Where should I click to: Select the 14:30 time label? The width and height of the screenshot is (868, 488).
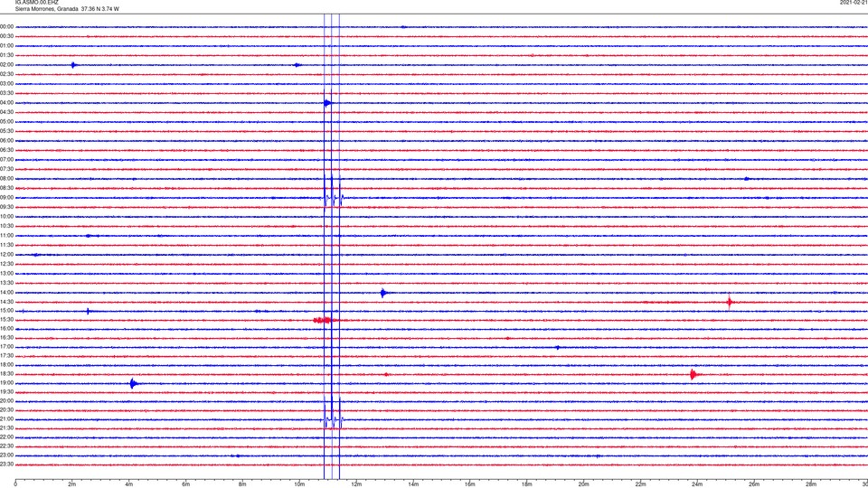6,302
